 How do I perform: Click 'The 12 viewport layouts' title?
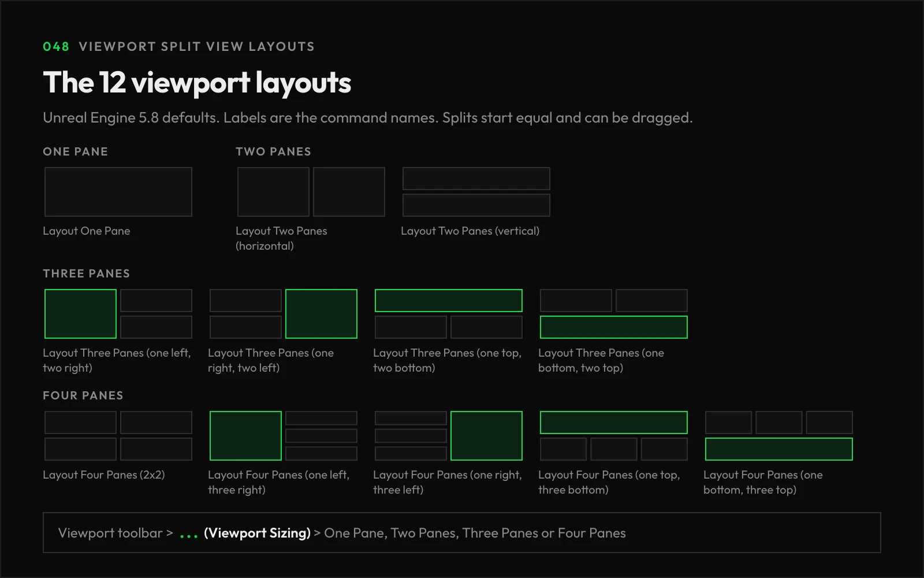coord(197,83)
